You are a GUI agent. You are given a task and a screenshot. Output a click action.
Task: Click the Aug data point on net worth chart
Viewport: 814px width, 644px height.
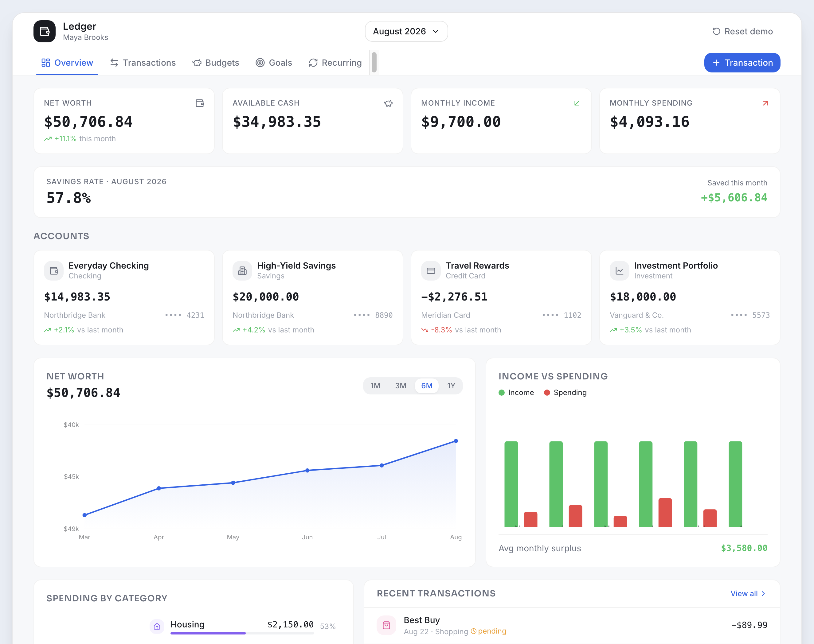456,441
